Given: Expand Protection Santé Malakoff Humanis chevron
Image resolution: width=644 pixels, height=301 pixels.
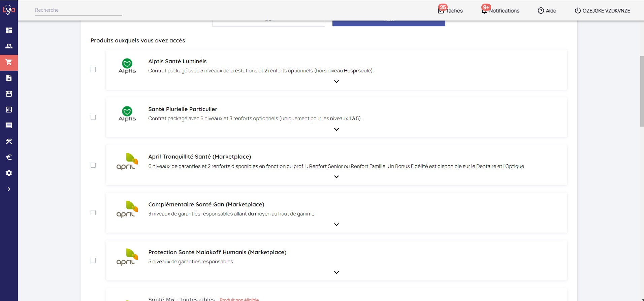Looking at the screenshot, I should (336, 272).
